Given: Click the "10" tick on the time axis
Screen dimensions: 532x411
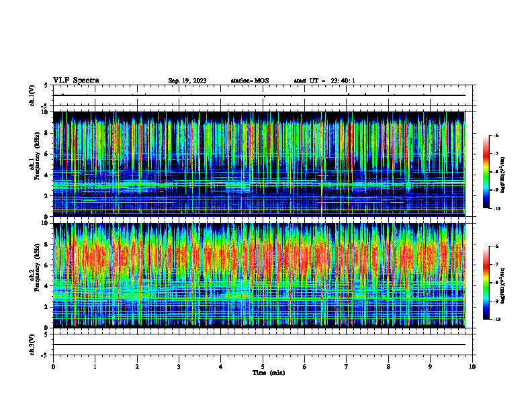Looking at the screenshot, I should point(472,367).
